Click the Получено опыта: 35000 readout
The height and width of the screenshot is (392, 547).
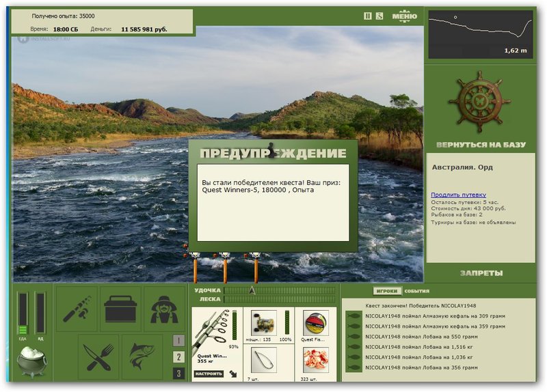point(63,16)
